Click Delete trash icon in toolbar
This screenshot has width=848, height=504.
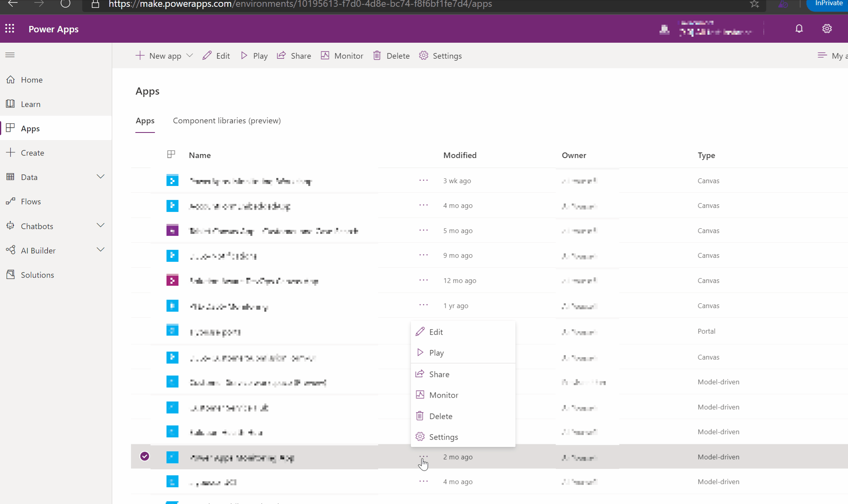pyautogui.click(x=377, y=56)
